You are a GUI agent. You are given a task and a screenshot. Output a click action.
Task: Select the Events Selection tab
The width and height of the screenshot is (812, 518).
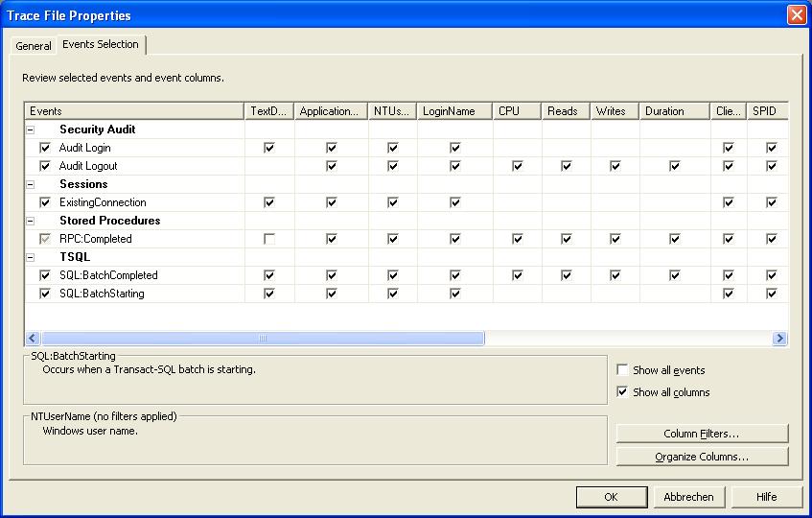(x=101, y=44)
